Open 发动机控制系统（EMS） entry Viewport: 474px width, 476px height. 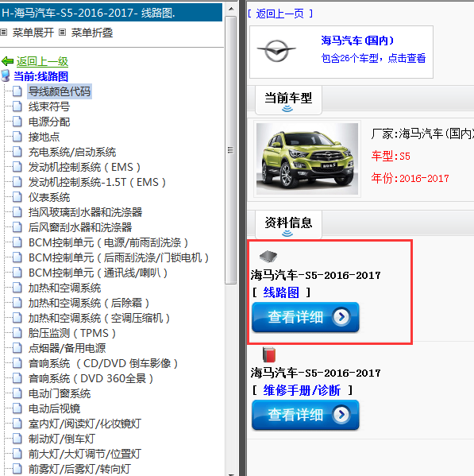coord(84,167)
